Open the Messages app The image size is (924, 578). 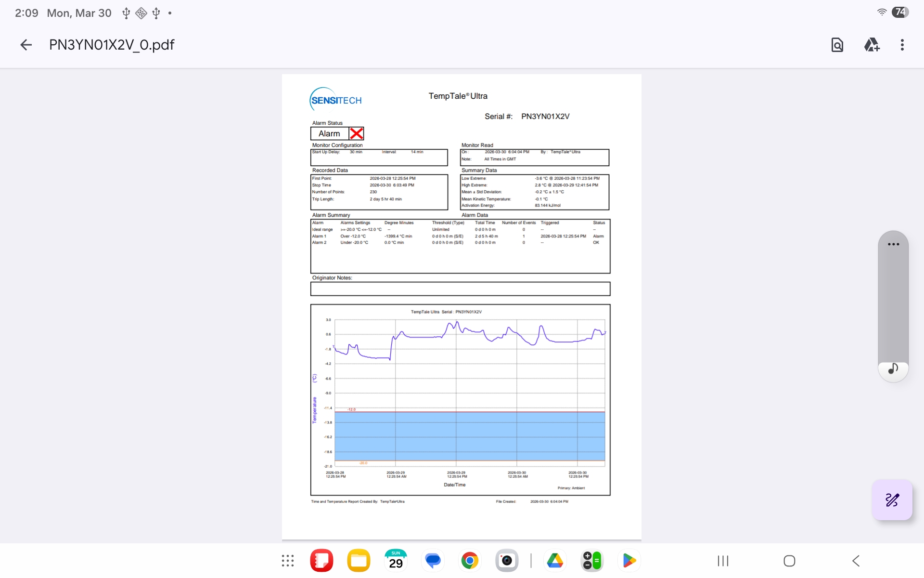point(433,561)
